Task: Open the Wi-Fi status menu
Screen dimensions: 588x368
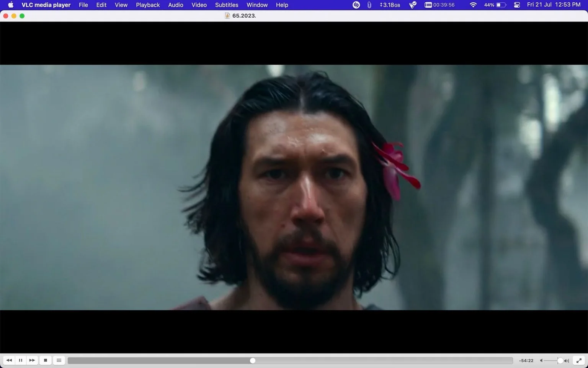Action: pyautogui.click(x=473, y=5)
